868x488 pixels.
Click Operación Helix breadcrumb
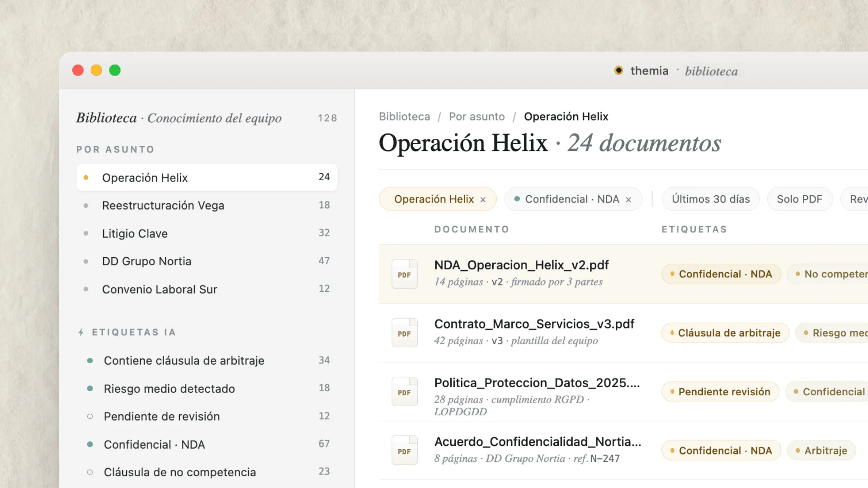[x=566, y=117]
